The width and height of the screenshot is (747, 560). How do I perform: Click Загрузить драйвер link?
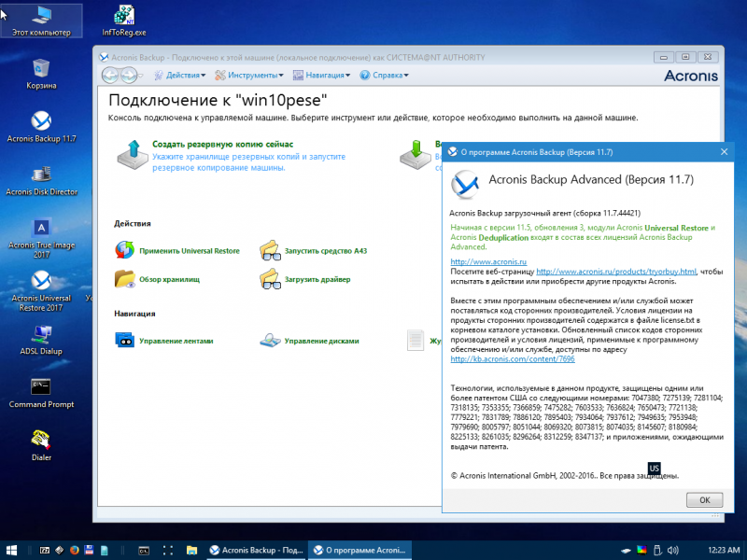[317, 279]
